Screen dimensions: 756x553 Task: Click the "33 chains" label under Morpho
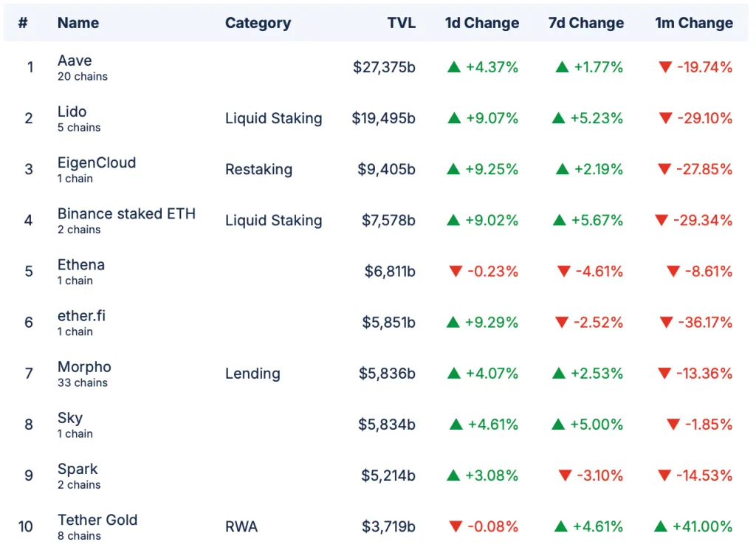[x=83, y=382]
